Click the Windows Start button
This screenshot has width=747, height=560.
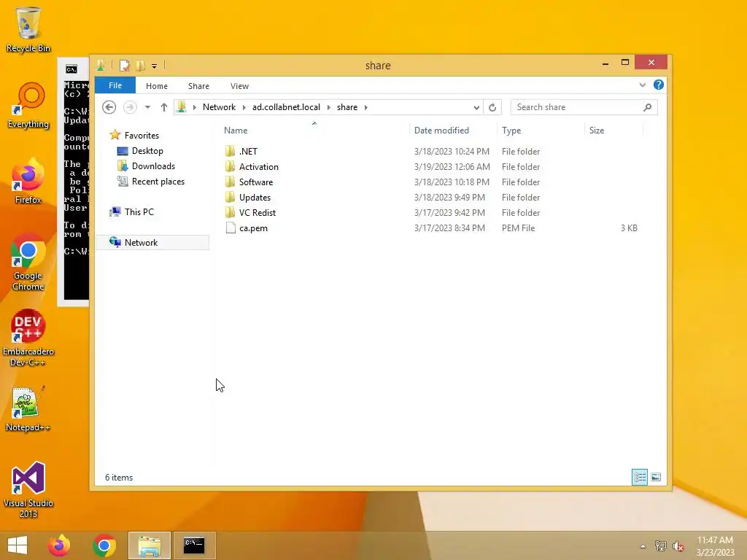tap(18, 545)
